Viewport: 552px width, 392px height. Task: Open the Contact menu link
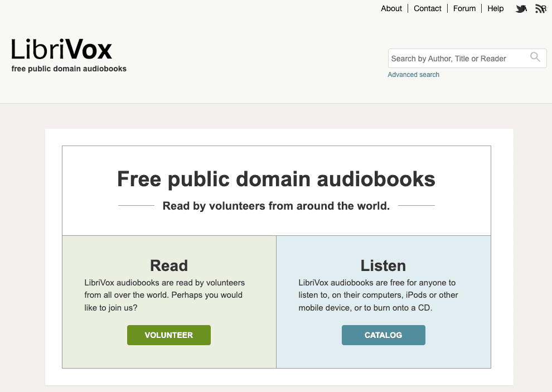point(427,8)
